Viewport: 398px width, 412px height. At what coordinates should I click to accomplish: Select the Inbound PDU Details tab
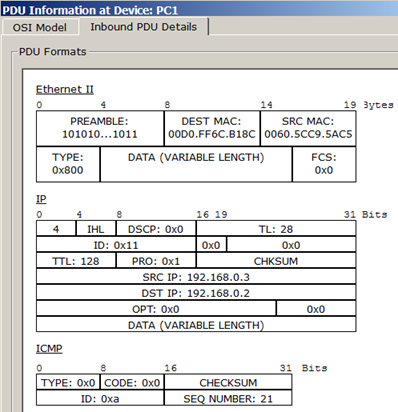point(144,27)
